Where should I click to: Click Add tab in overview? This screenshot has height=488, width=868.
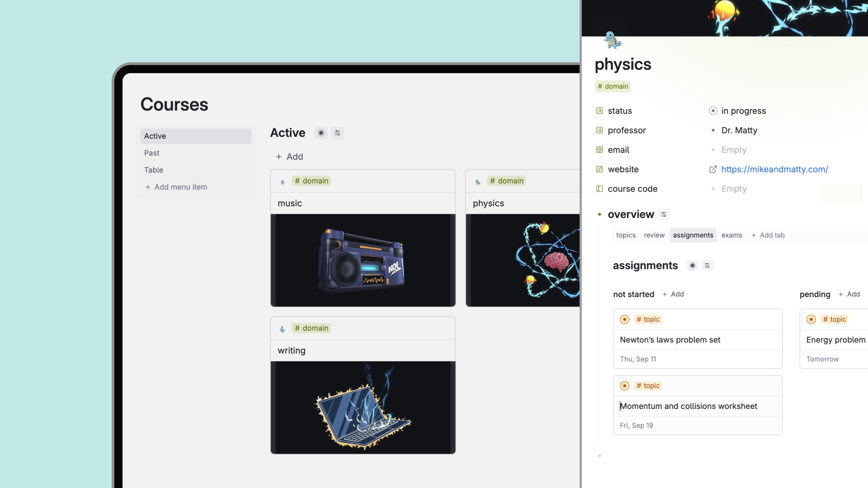(x=768, y=235)
